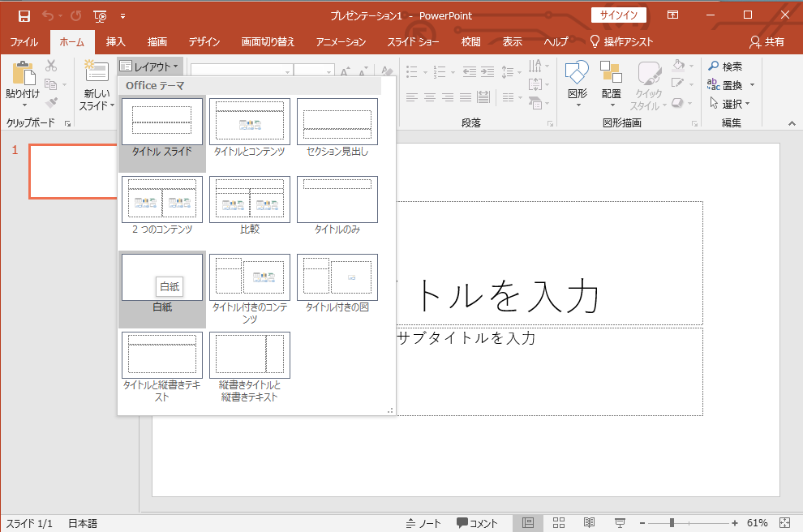Toggle the Notes (ノート) pane
Screen dimensions: 803x532
point(423,523)
